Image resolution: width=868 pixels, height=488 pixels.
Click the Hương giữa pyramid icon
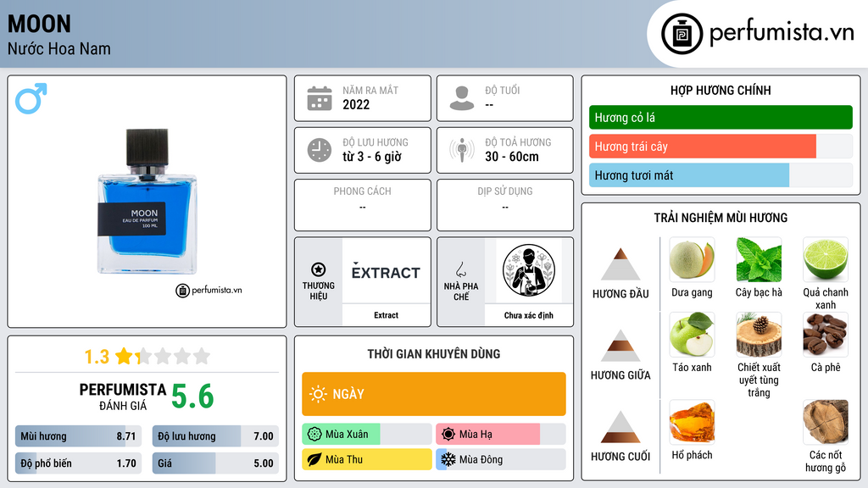click(x=620, y=346)
